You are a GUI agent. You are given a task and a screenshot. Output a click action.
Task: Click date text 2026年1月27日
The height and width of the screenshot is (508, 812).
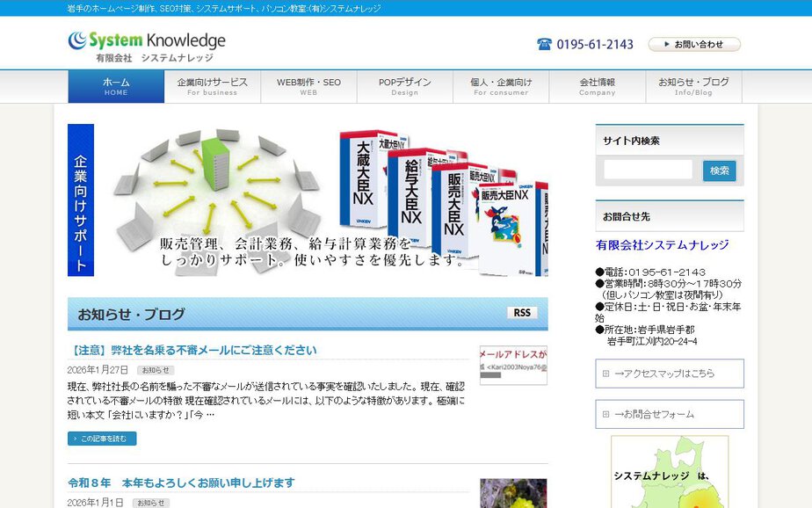coord(98,370)
